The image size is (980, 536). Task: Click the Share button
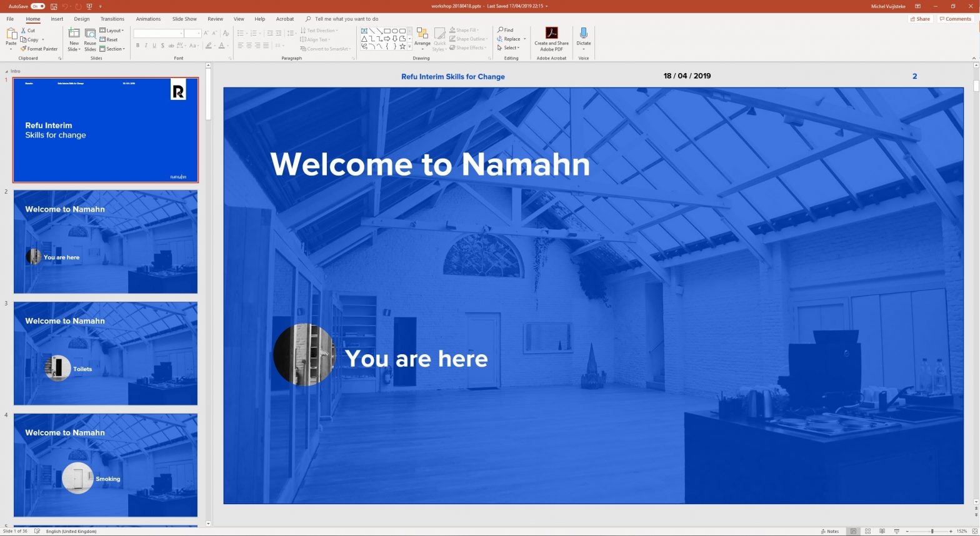pos(920,19)
